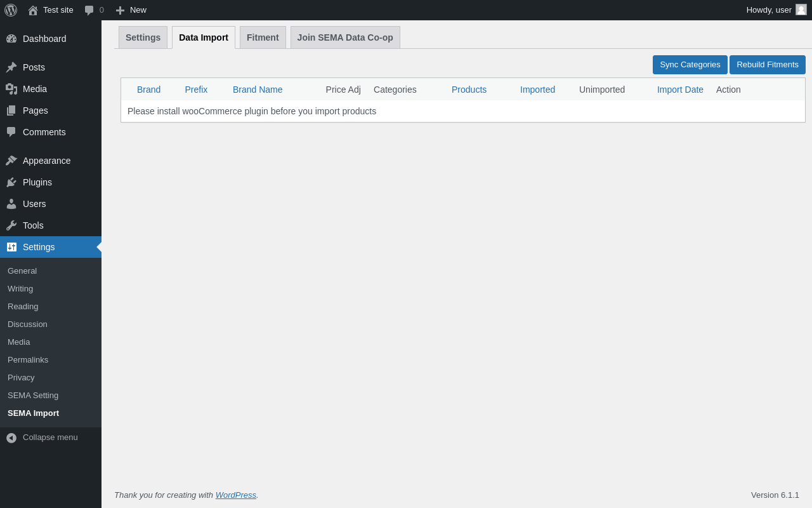
Task: Click the Rebuild Fitments button
Action: pyautogui.click(x=768, y=65)
